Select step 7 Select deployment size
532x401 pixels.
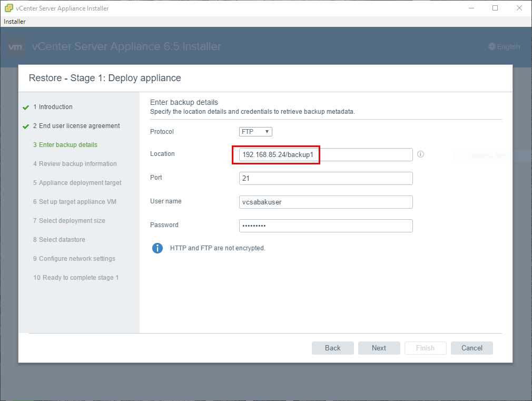pos(69,221)
